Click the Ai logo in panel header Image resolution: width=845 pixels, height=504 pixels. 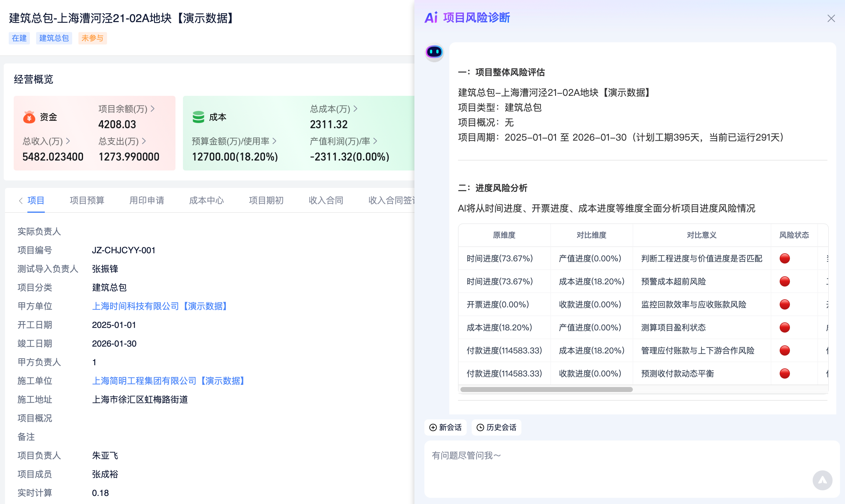(431, 17)
